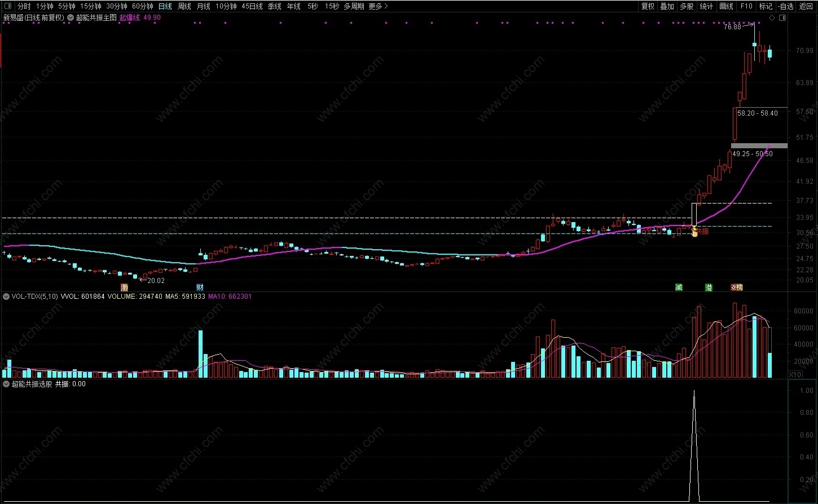Viewport: 818px width, 504px height.
Task: Select the 周线 weekly period tab
Action: [184, 7]
